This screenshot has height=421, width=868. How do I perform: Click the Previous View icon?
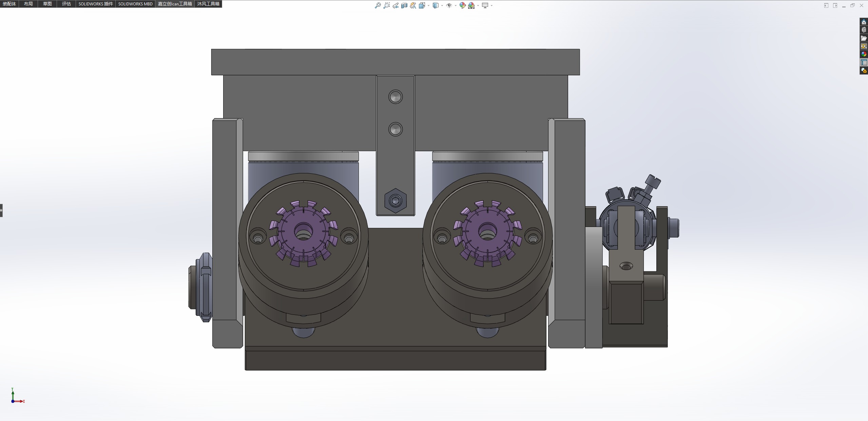[396, 5]
